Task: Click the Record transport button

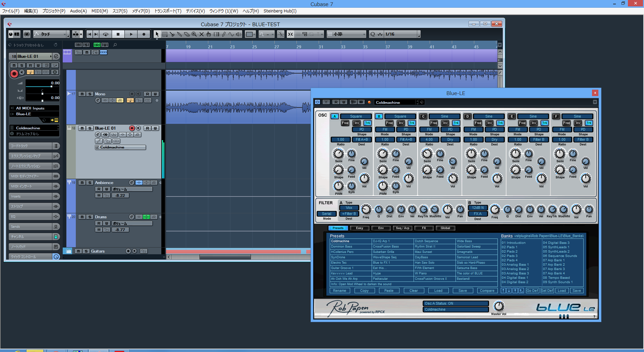Action: point(144,34)
